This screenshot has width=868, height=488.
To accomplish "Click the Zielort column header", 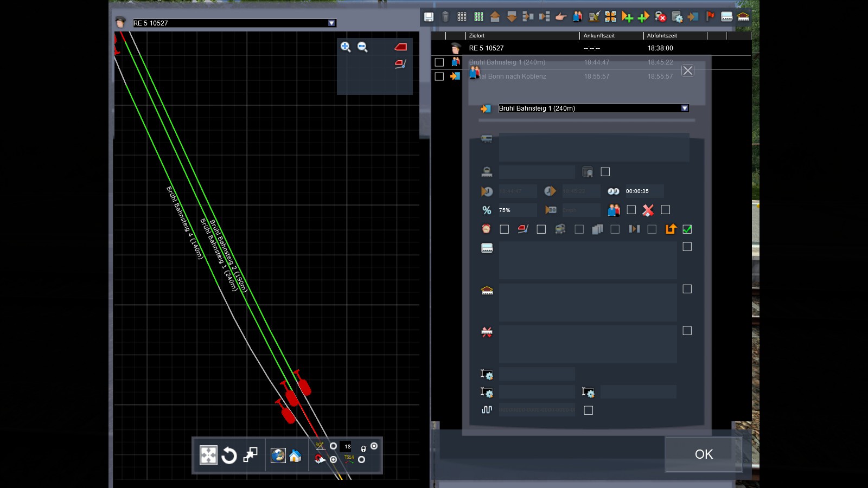I will (477, 36).
